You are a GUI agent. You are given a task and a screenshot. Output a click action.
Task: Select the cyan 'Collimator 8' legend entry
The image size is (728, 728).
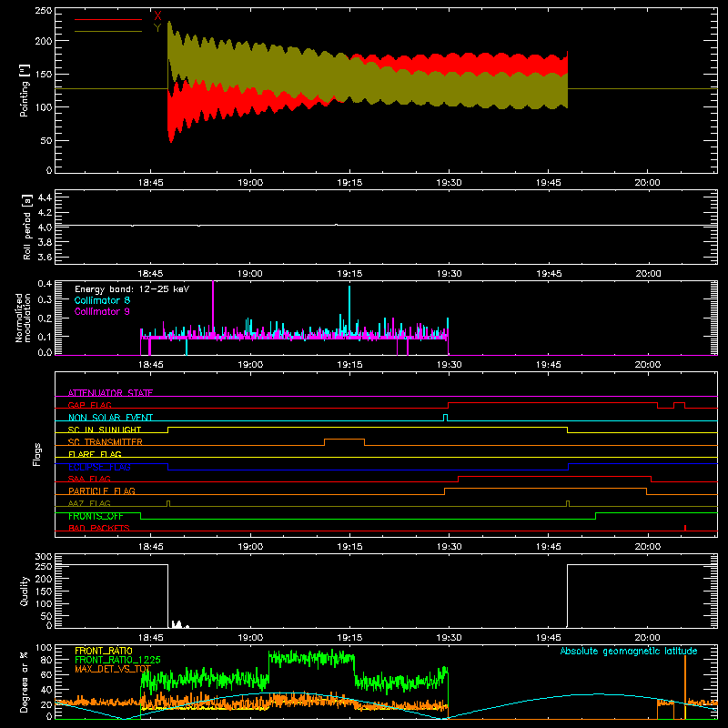point(102,300)
